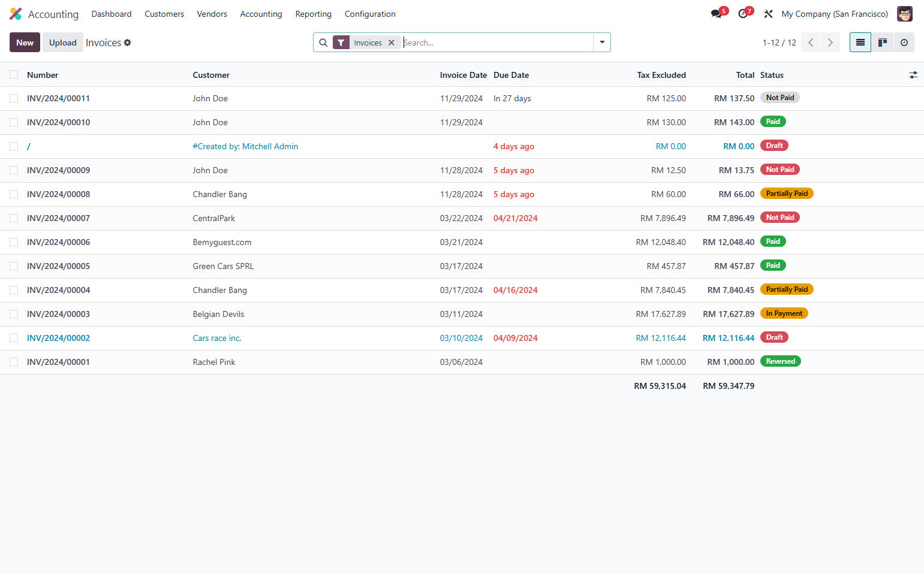
Task: Switch to kanban view
Action: (x=882, y=43)
